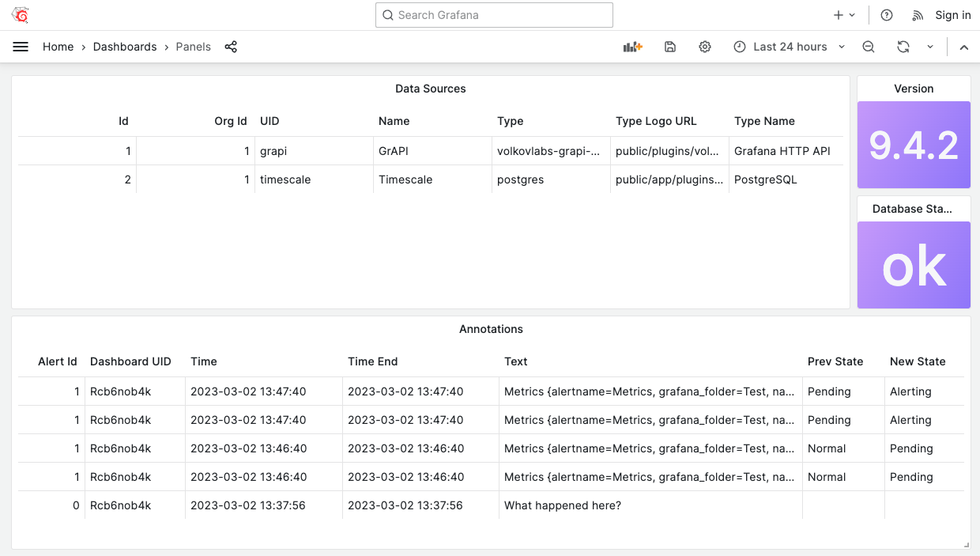Sort by the Dashboard UID column header

click(130, 361)
